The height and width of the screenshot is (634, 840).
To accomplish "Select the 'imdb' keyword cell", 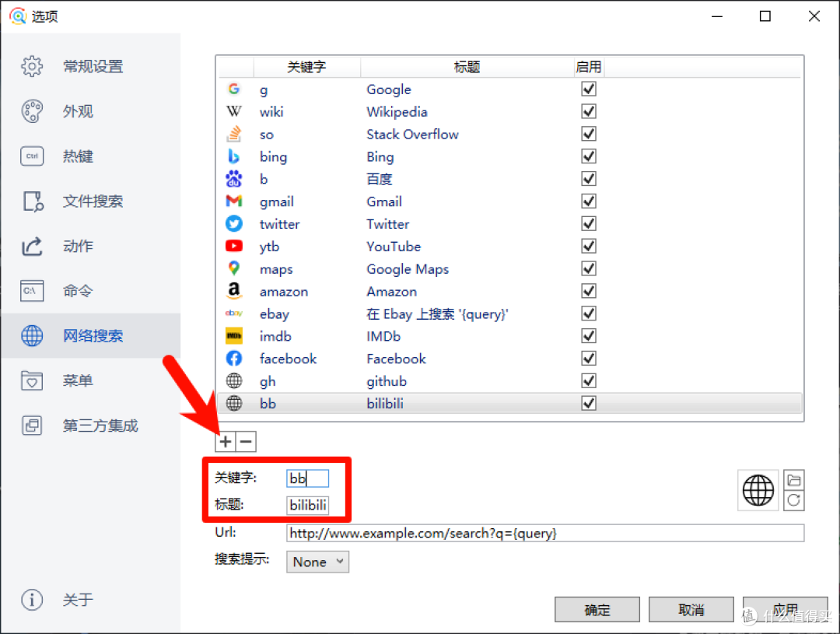I will [x=275, y=336].
